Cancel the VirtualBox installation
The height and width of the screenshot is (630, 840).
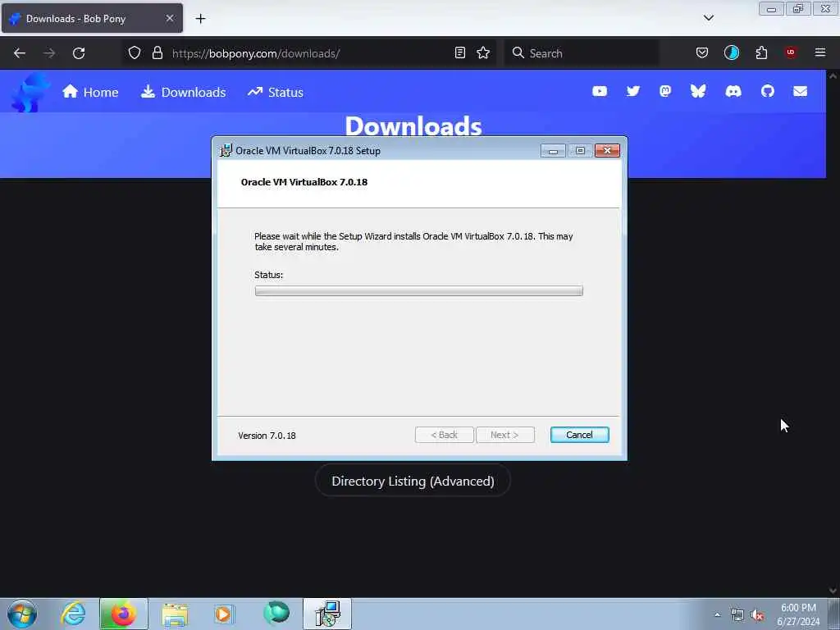579,435
